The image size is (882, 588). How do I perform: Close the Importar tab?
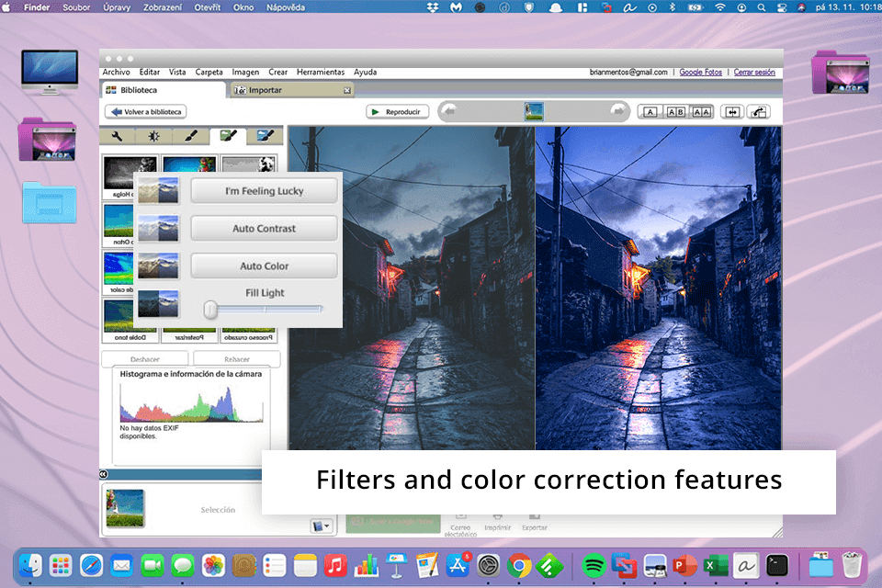click(x=347, y=90)
